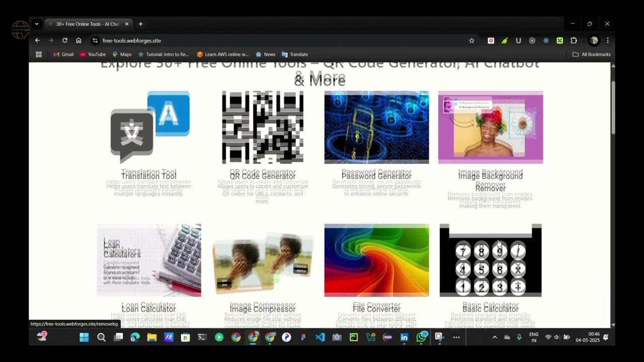Open the React Developer Tools extension icon
This screenshot has height=362, width=644.
click(546, 41)
